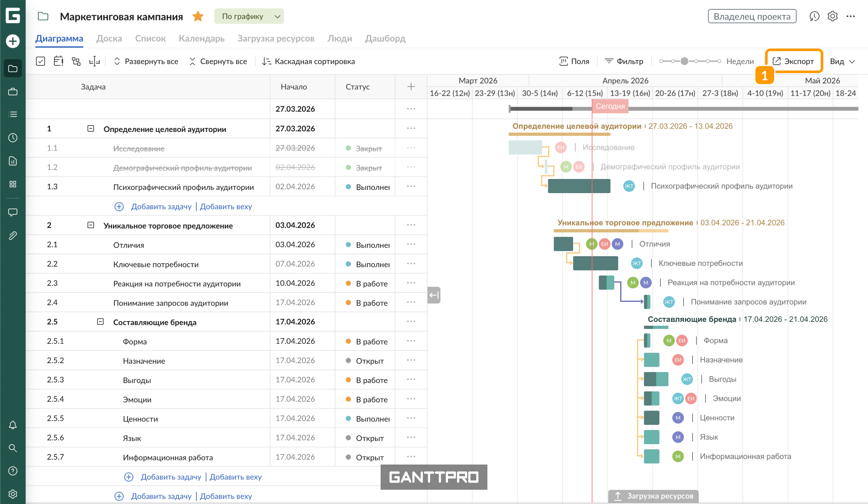868x504 pixels.
Task: Open the search magnifier in sidebar
Action: 13,448
